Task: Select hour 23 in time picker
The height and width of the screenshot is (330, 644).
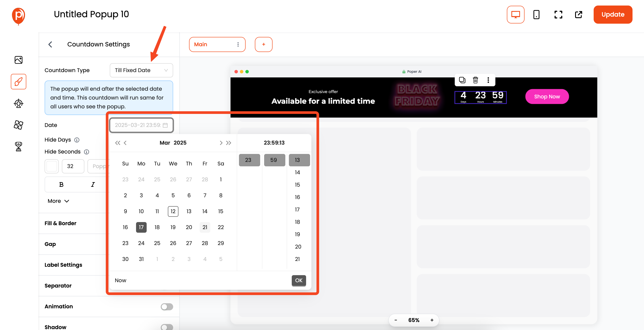Action: (249, 160)
